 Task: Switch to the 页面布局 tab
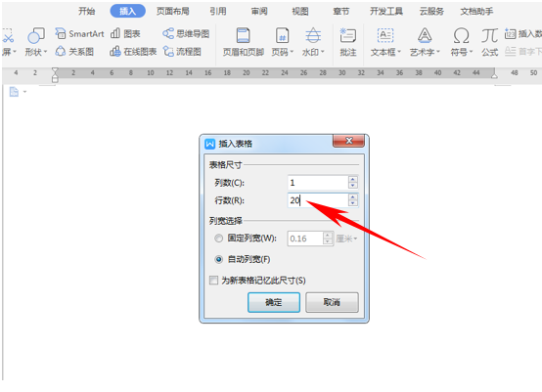coord(173,11)
